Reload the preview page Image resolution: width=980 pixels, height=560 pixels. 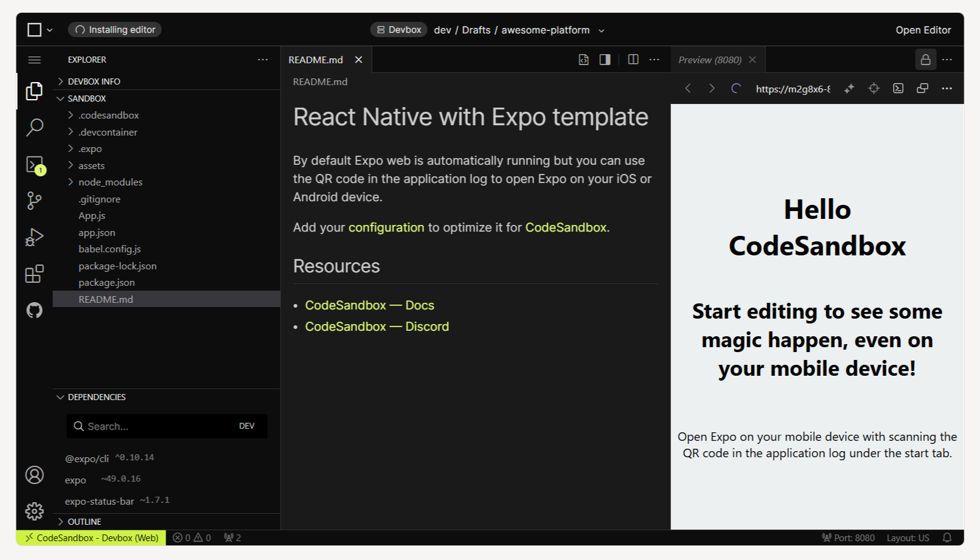click(736, 89)
